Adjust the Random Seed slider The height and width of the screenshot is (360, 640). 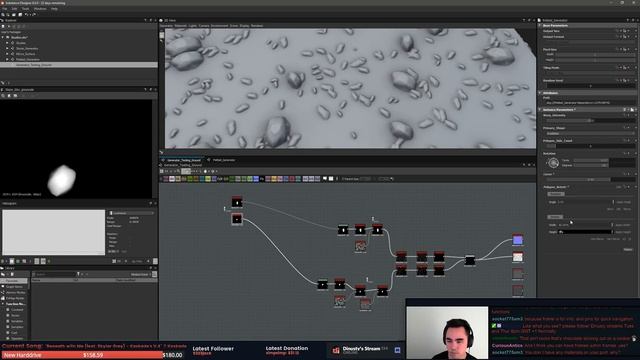click(590, 86)
